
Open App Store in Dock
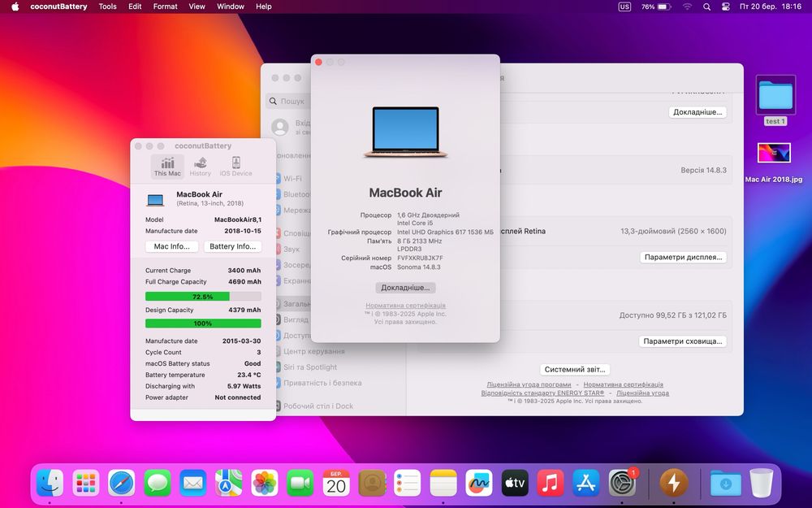(586, 483)
